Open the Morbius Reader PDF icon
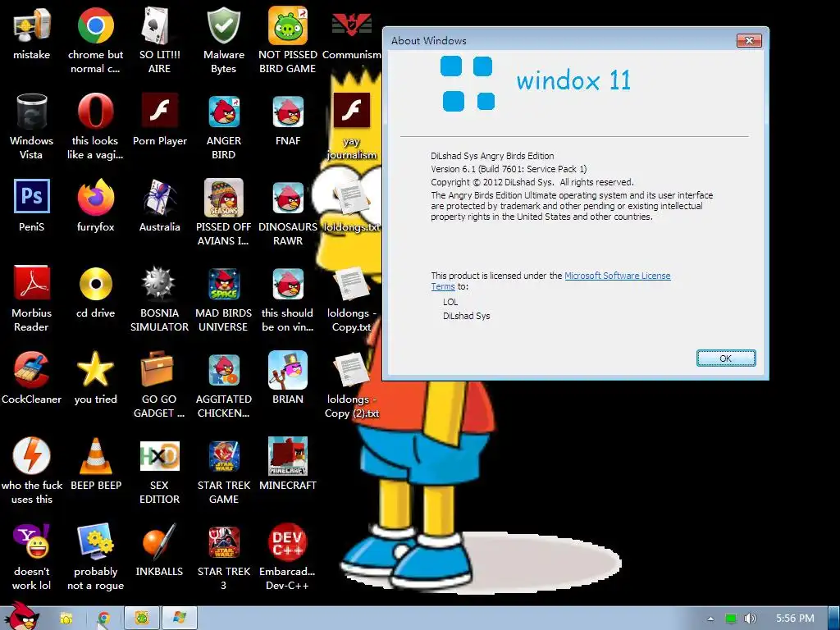The image size is (840, 630). [x=32, y=283]
